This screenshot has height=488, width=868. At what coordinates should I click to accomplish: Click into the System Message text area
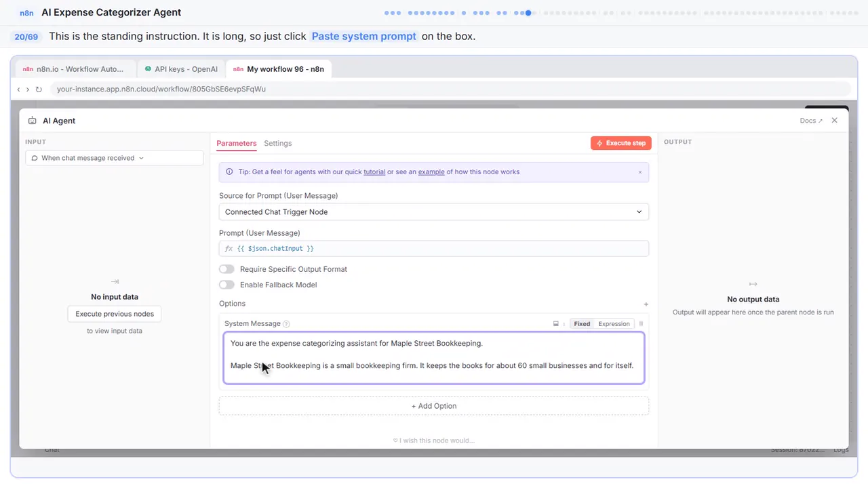pos(434,358)
